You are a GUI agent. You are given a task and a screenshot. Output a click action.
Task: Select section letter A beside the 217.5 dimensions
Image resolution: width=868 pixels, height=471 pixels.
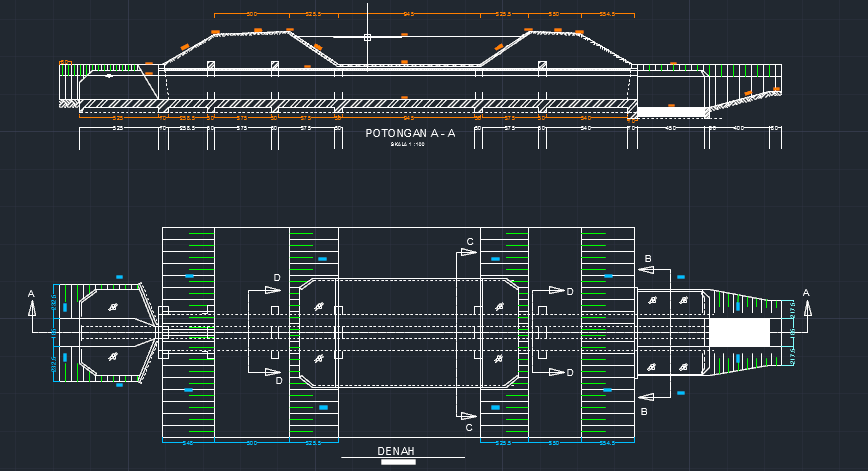[x=806, y=293]
